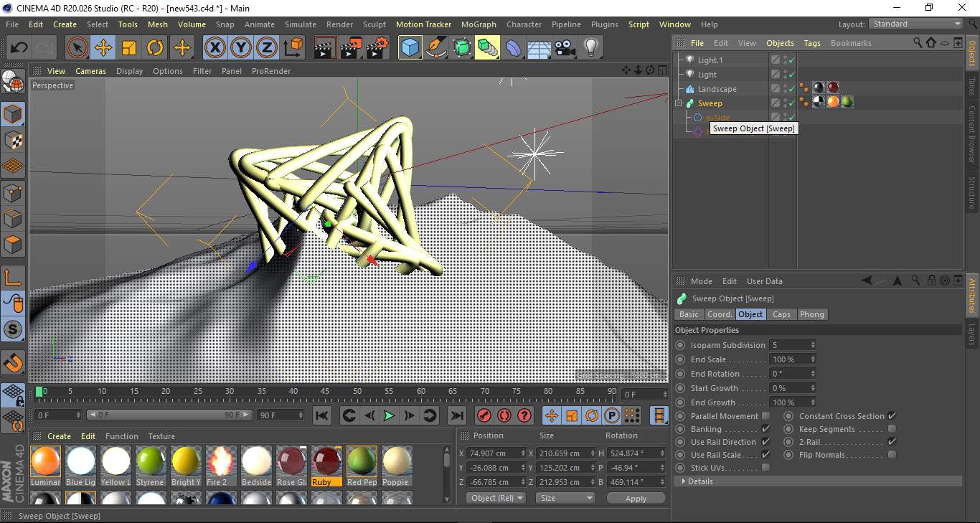Image resolution: width=980 pixels, height=523 pixels.
Task: Open the Object (Rel) dropdown
Action: coord(496,498)
